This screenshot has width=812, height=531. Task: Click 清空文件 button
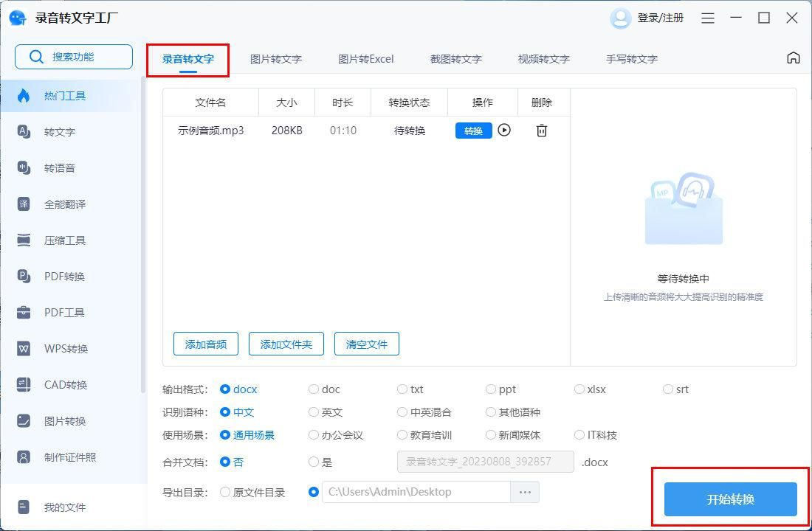[x=367, y=344]
